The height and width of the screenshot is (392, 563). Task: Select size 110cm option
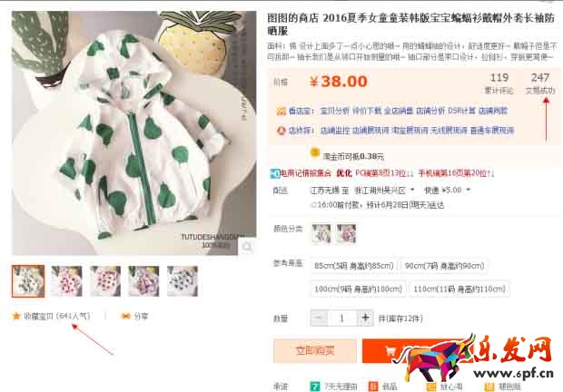click(459, 289)
